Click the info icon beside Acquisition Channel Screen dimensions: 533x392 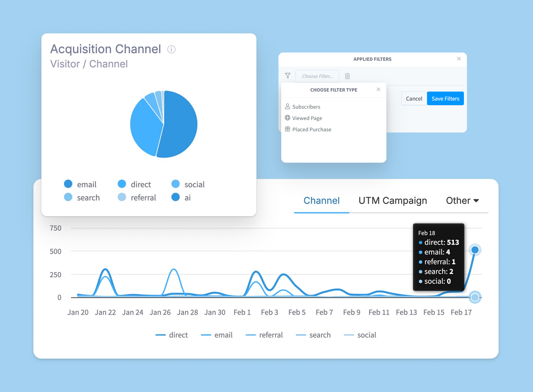point(171,49)
